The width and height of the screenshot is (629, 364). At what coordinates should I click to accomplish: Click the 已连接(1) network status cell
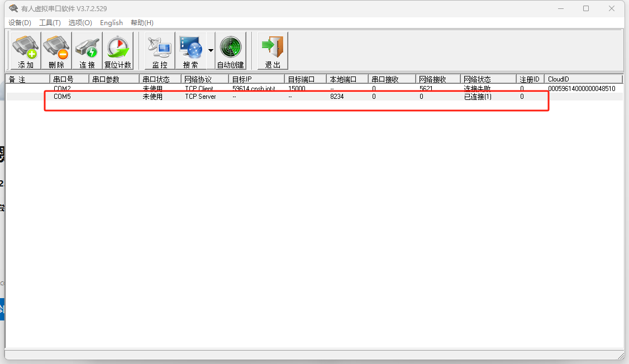click(478, 97)
